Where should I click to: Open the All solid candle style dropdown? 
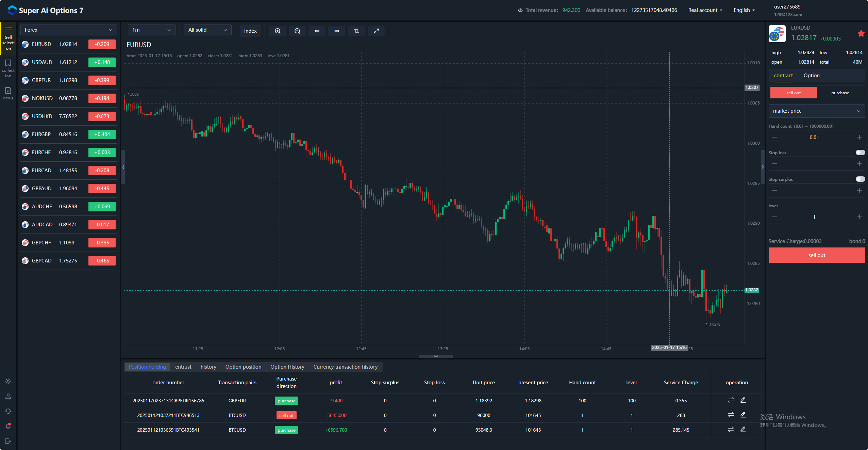coord(207,30)
